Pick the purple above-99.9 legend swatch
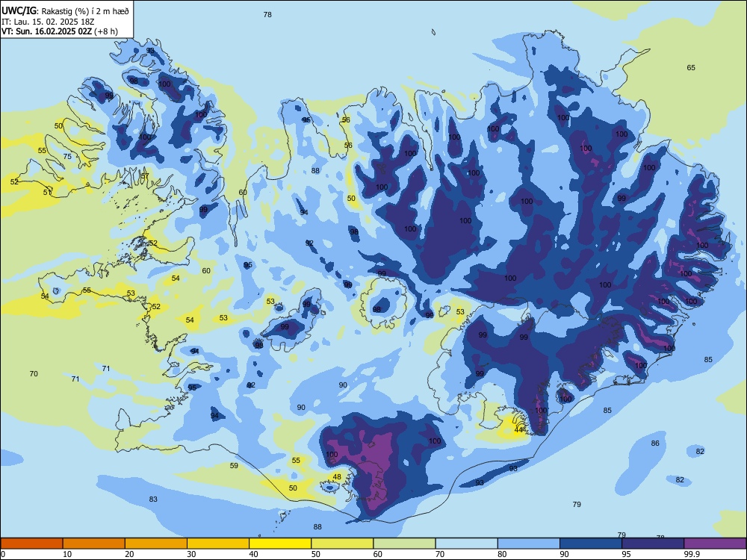Image resolution: width=747 pixels, height=560 pixels. (715, 544)
